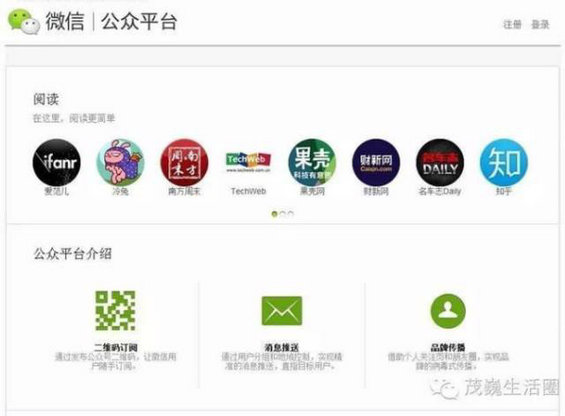Select the 南方周末 red circle icon

184,162
